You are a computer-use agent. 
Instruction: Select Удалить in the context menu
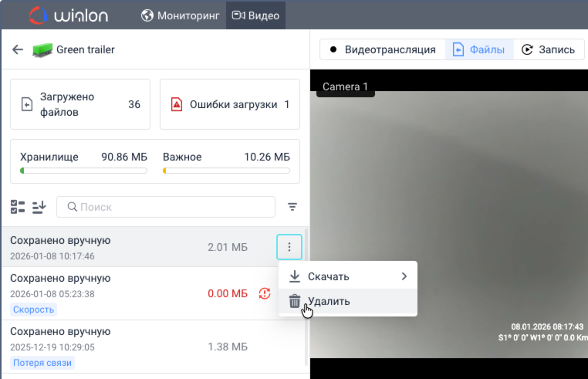(x=329, y=301)
